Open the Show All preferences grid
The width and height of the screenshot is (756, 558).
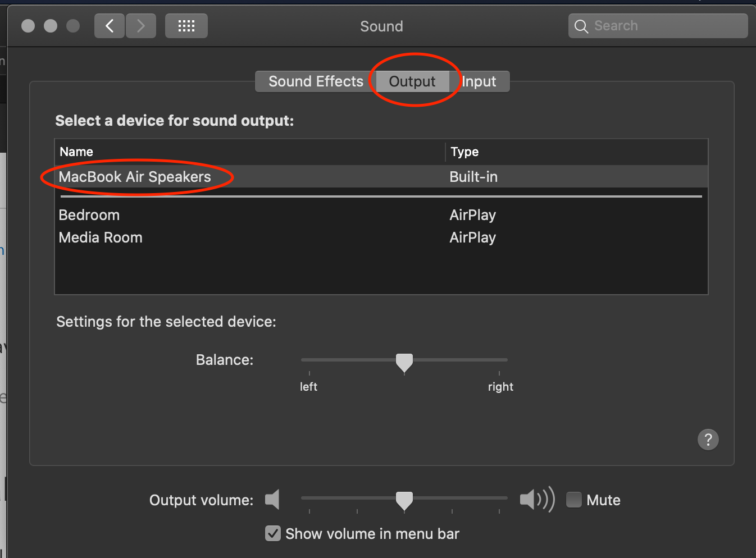click(x=186, y=26)
